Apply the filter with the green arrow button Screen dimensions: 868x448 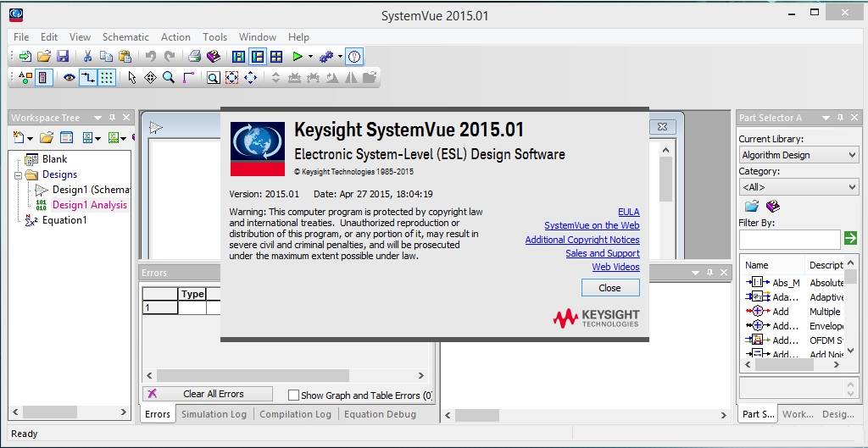coord(850,238)
